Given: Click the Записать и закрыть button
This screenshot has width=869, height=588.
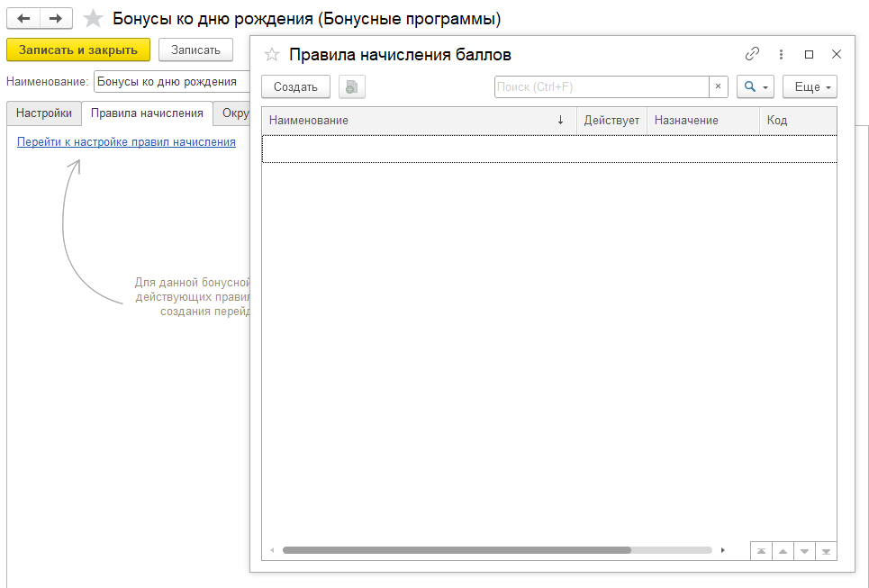Looking at the screenshot, I should 78,50.
